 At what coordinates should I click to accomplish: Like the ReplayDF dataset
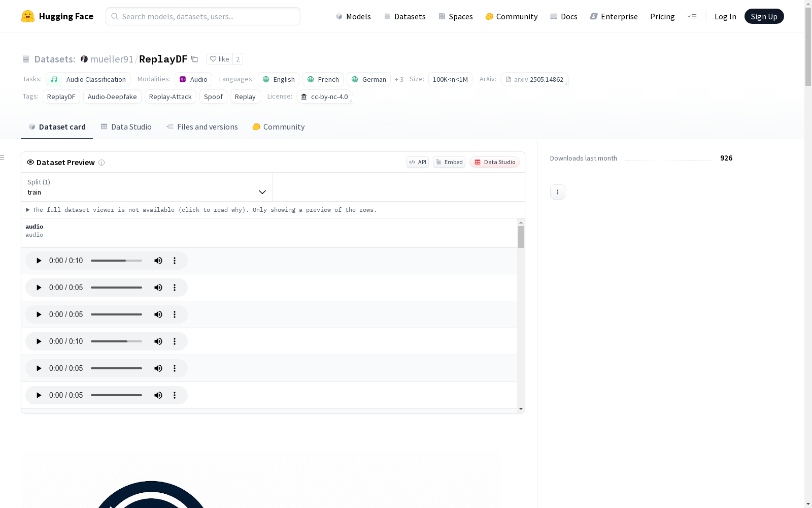click(219, 59)
